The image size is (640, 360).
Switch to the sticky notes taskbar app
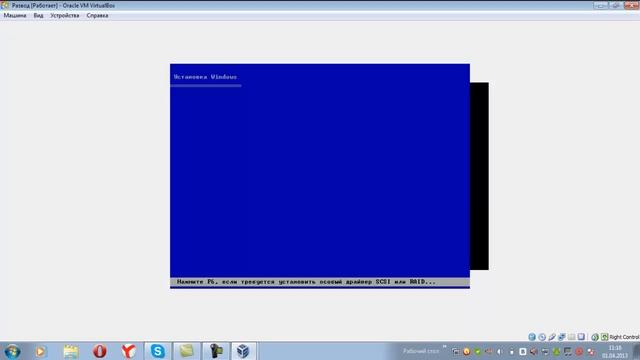tap(187, 351)
